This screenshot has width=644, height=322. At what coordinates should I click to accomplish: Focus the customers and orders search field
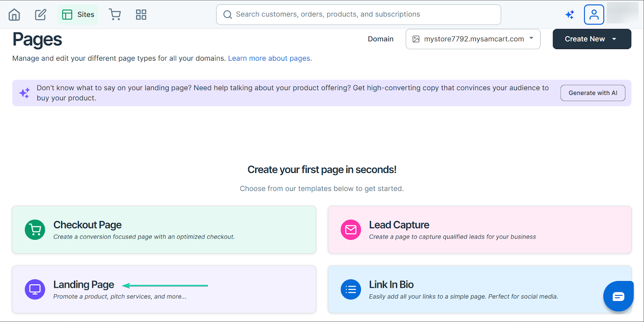click(358, 14)
